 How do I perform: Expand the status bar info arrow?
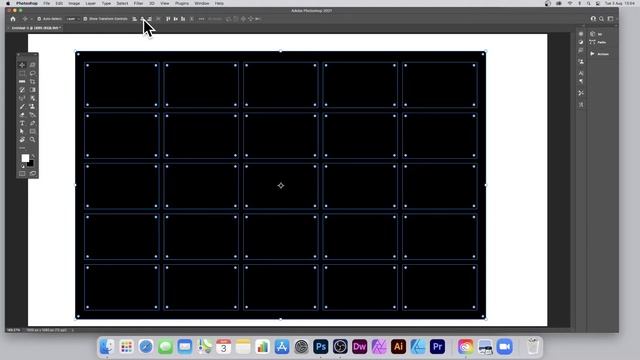tap(73, 330)
